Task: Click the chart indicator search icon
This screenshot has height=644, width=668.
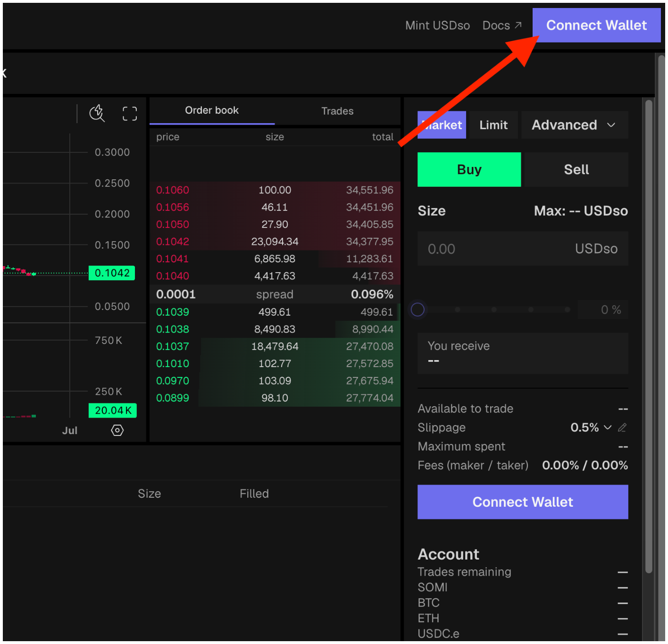Action: (97, 113)
